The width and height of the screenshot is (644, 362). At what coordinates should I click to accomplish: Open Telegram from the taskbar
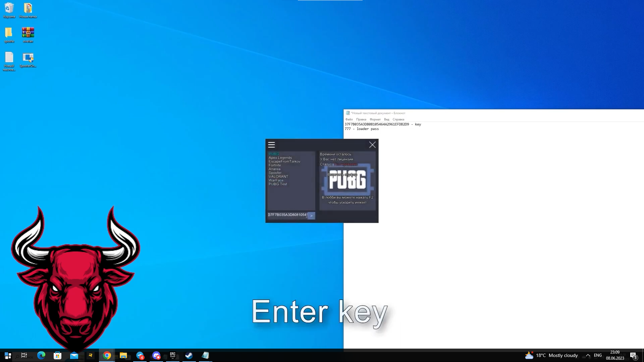[140, 355]
